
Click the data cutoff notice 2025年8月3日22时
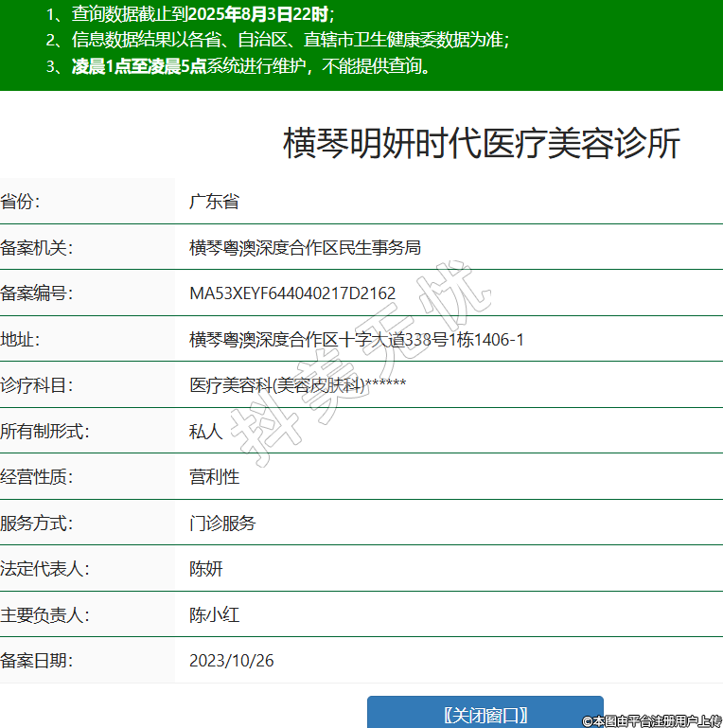pyautogui.click(x=260, y=14)
